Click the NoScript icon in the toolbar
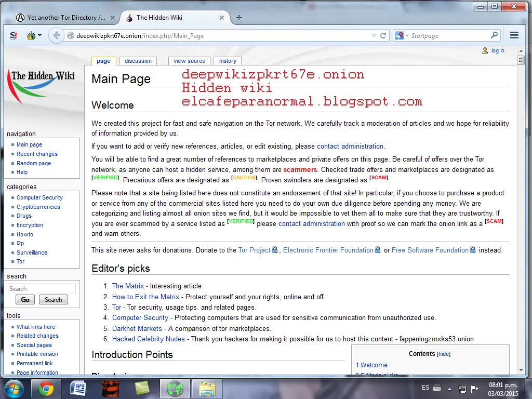This screenshot has height=399, width=532. (14, 35)
